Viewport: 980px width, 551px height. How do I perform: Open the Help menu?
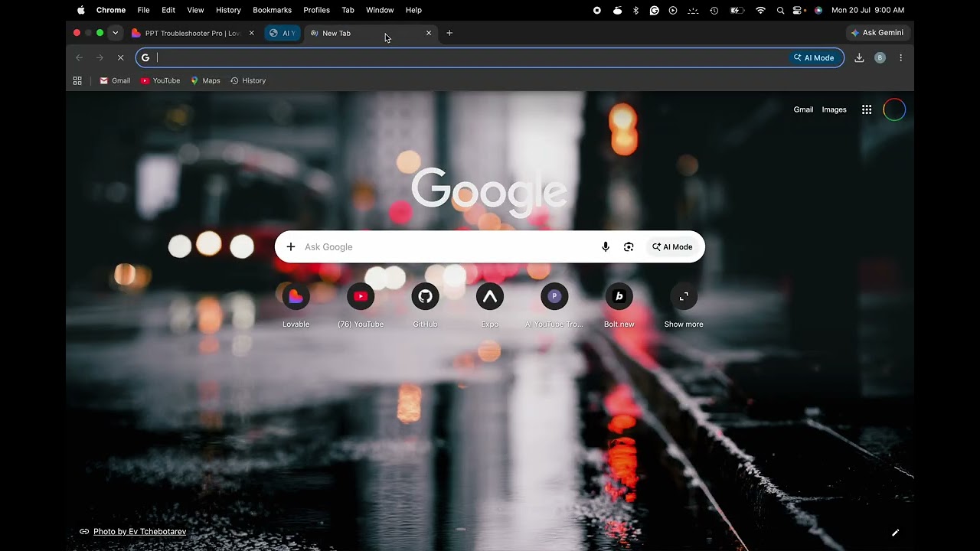point(413,10)
